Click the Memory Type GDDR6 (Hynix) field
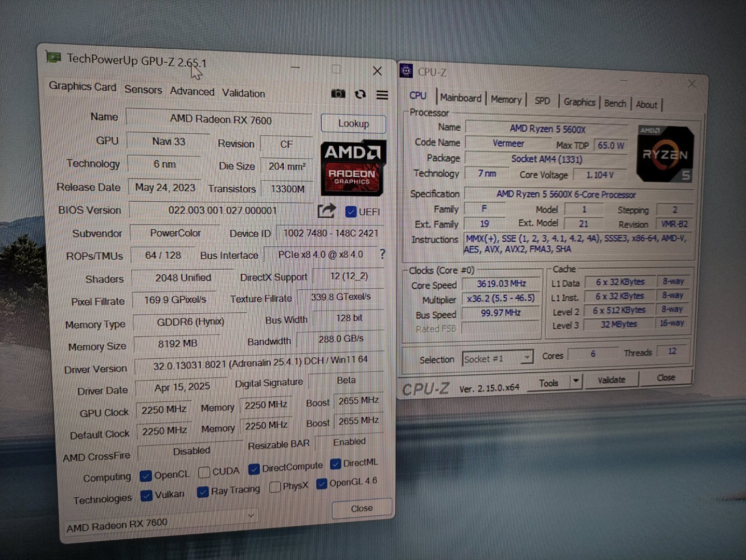This screenshot has width=746, height=560. tap(190, 322)
